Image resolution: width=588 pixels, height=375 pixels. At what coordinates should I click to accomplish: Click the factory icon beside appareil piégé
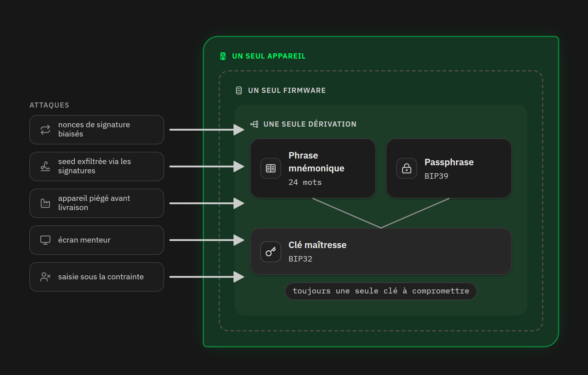45,203
